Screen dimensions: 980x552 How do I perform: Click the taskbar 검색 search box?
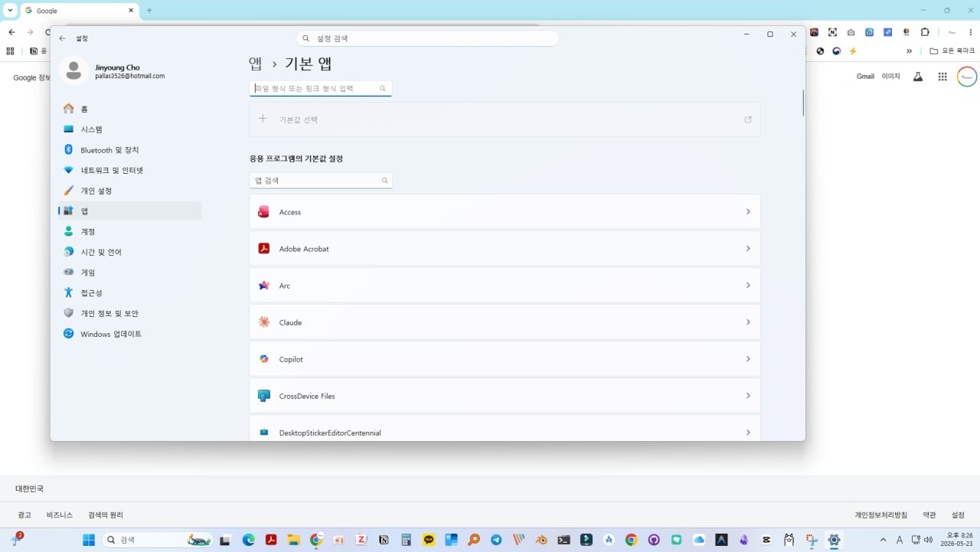point(158,540)
